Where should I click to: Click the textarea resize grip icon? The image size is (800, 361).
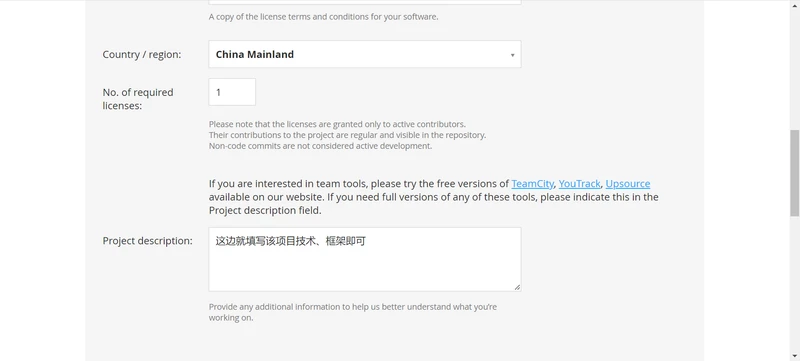(x=517, y=287)
